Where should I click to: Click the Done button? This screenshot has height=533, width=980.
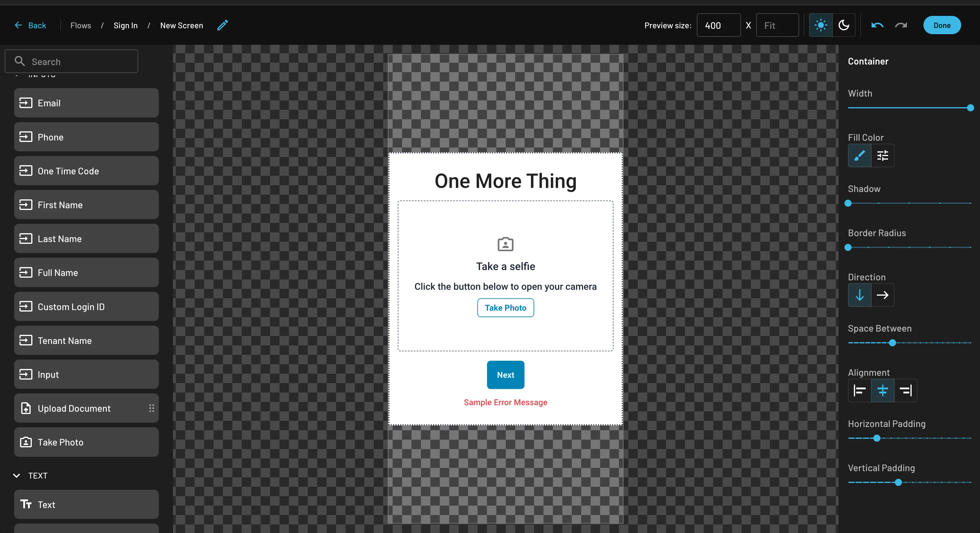[x=942, y=25]
